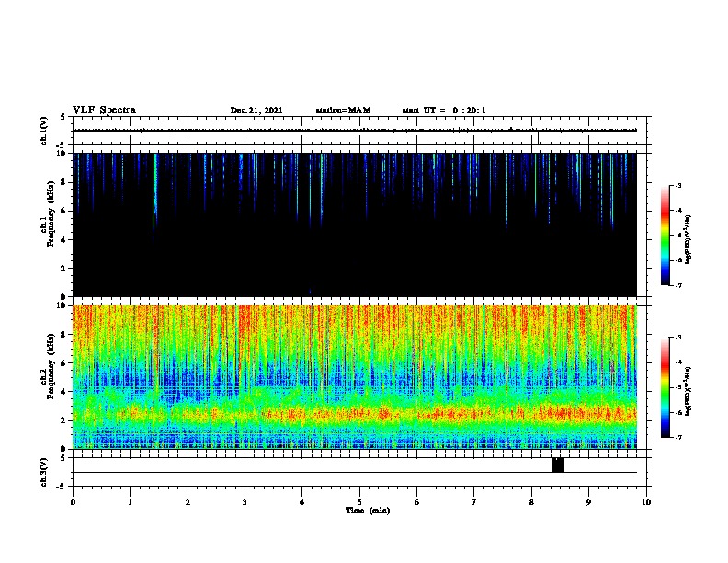Click the station=MAM header label
The image size is (728, 563).
pyautogui.click(x=343, y=110)
